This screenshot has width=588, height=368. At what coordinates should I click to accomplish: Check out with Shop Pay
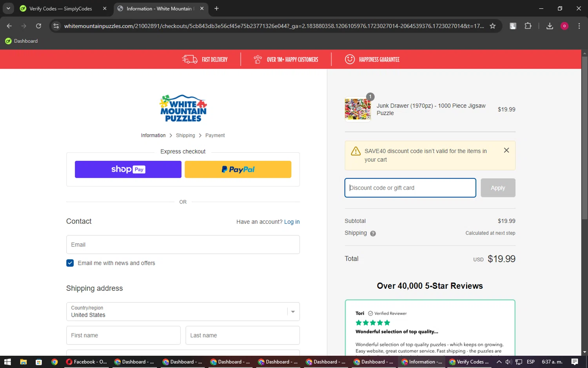click(128, 169)
